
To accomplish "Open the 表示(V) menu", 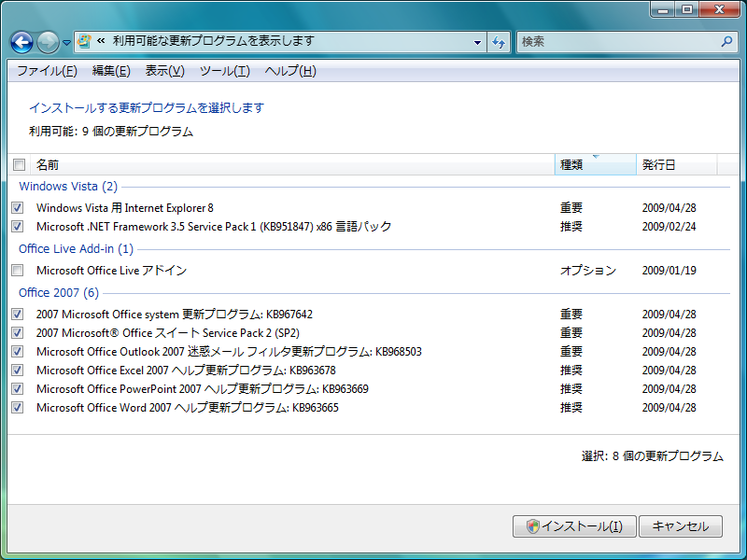I will (x=165, y=71).
